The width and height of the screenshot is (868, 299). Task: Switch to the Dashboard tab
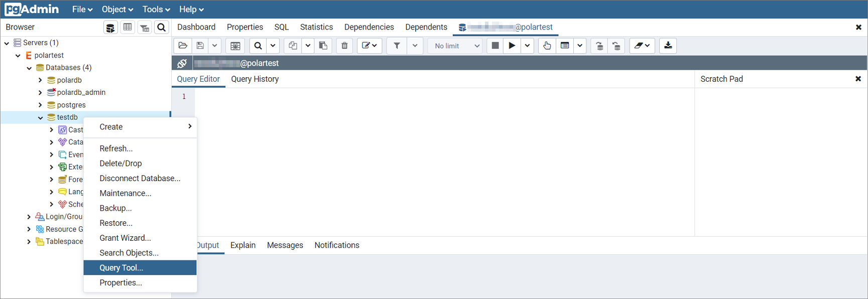coord(196,27)
